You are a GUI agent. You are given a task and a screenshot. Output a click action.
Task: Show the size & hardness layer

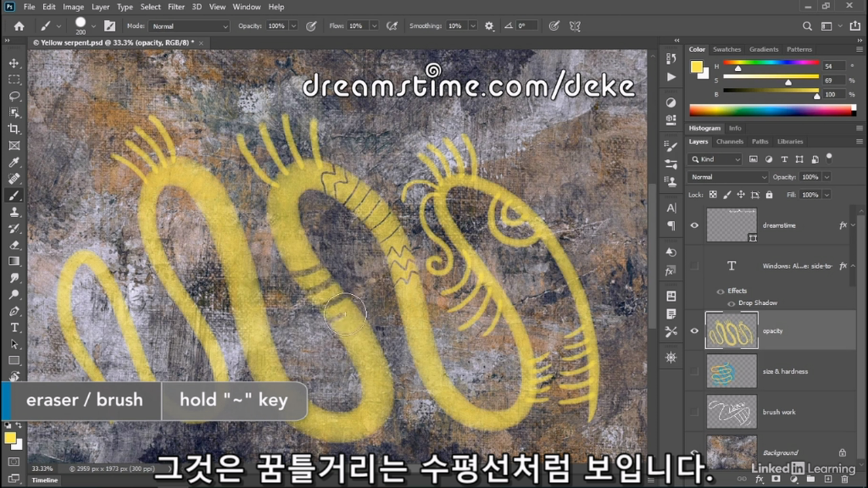[x=694, y=371]
